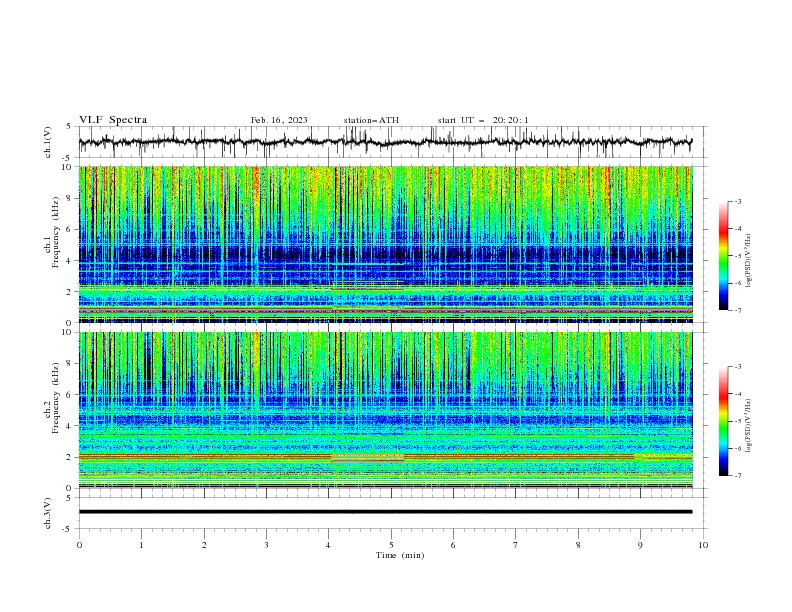Click the 'Time (min)' axis label
Image resolution: width=792 pixels, height=612 pixels.
pyautogui.click(x=400, y=555)
